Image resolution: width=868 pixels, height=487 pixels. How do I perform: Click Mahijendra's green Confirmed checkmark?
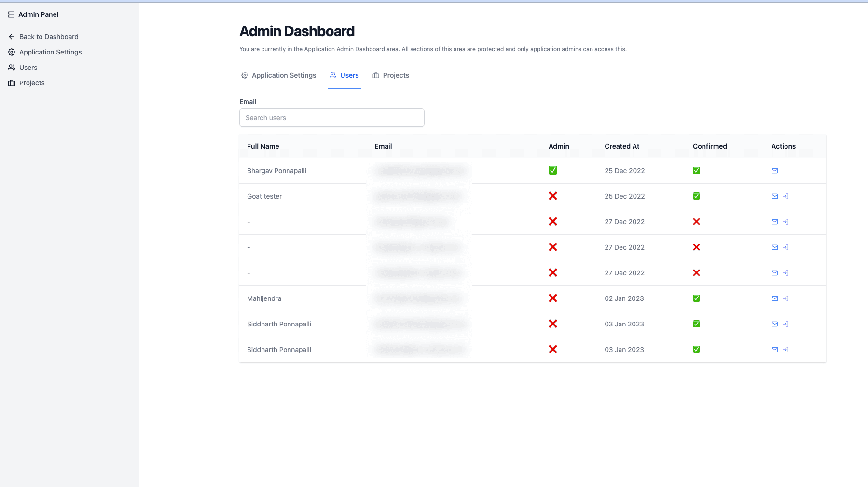[x=696, y=298]
